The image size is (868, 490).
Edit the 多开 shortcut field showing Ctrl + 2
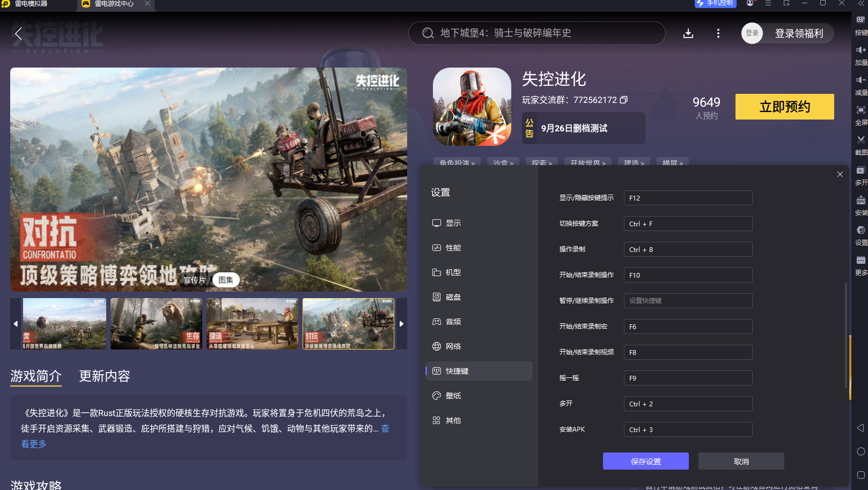coord(688,404)
